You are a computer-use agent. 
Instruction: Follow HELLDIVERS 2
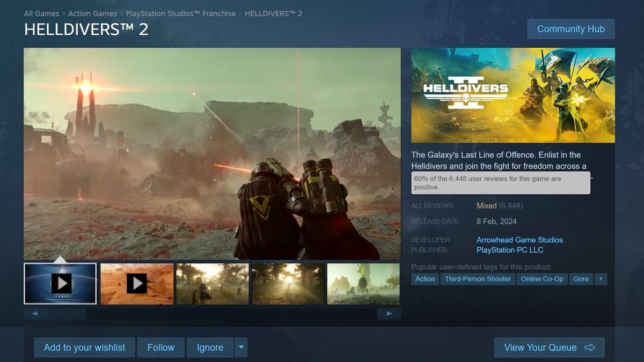click(160, 347)
